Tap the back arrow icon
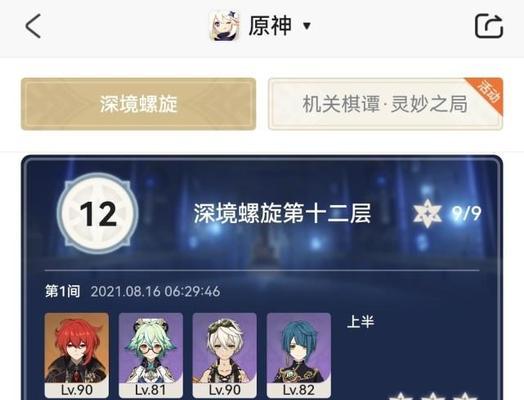 pyautogui.click(x=33, y=26)
